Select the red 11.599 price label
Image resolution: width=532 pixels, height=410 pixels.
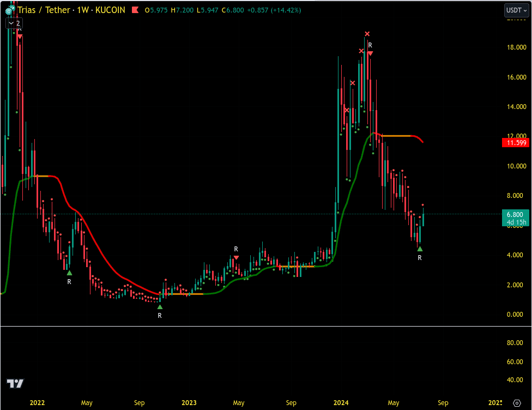(516, 142)
